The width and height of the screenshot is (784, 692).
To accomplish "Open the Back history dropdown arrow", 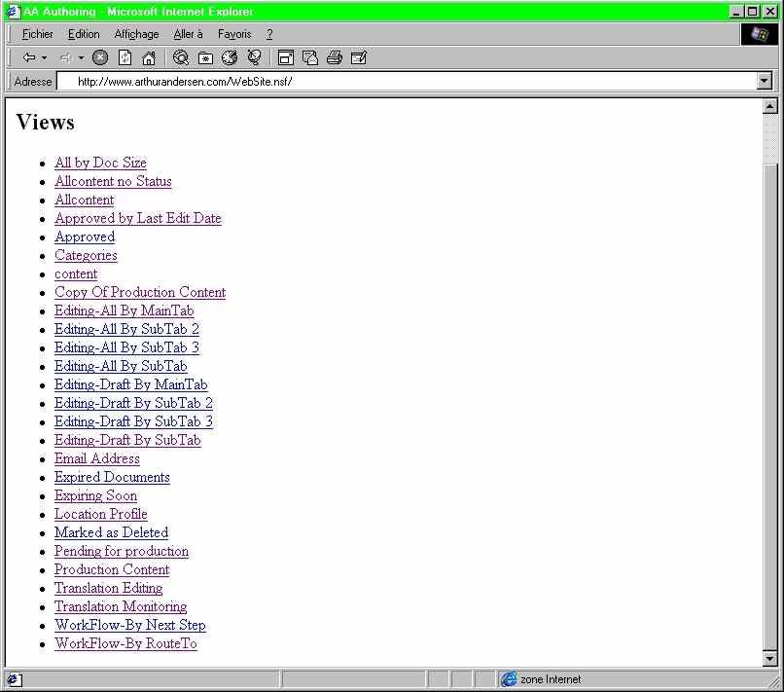I will coord(45,58).
